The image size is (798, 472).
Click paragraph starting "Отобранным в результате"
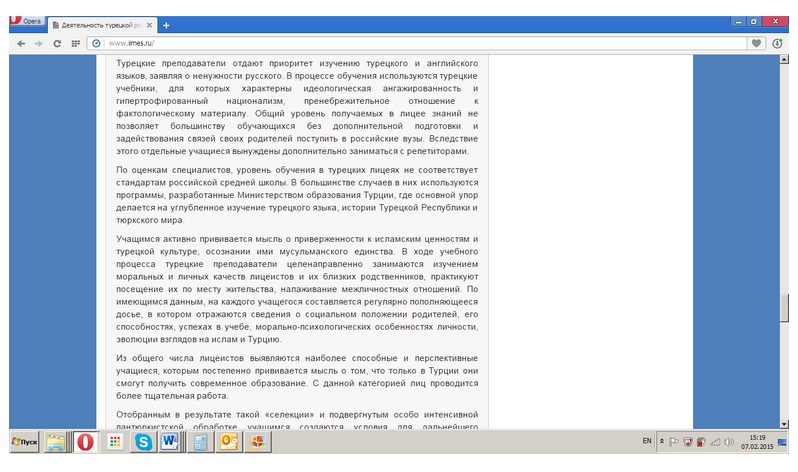point(297,420)
